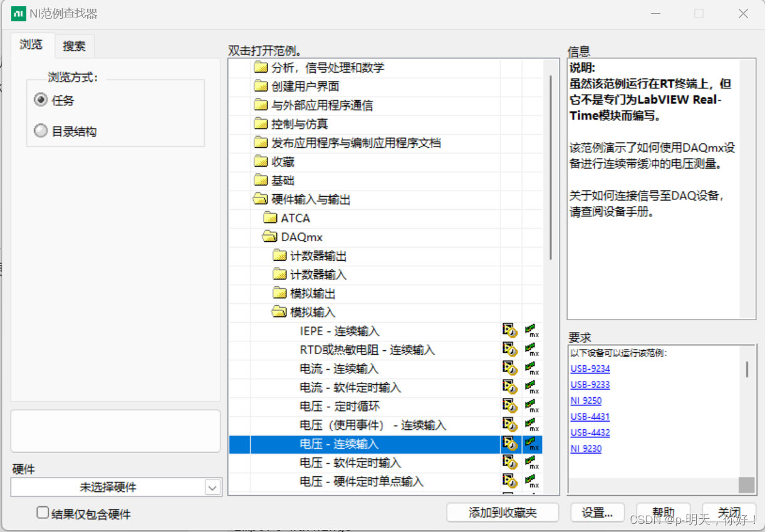Open the USB-9234 device link
The image size is (765, 532).
tap(590, 368)
